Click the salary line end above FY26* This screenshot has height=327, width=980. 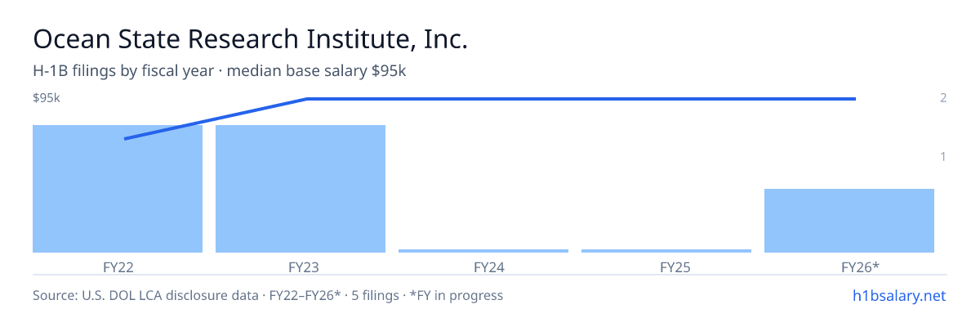point(854,99)
